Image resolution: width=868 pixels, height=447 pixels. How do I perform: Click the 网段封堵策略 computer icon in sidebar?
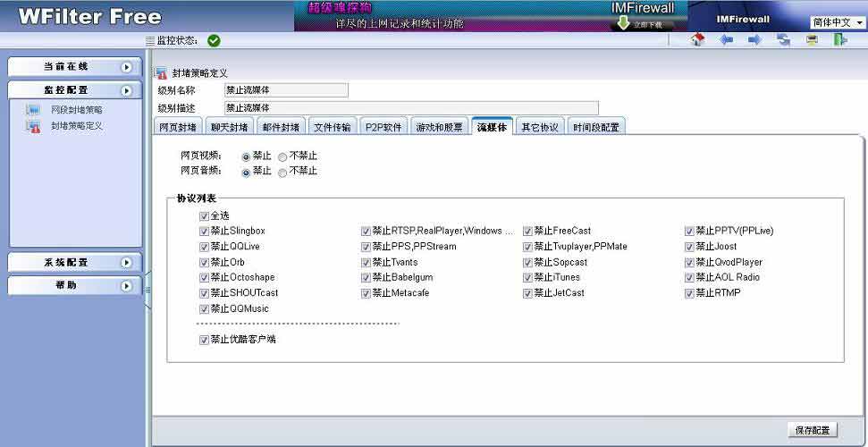[34, 109]
